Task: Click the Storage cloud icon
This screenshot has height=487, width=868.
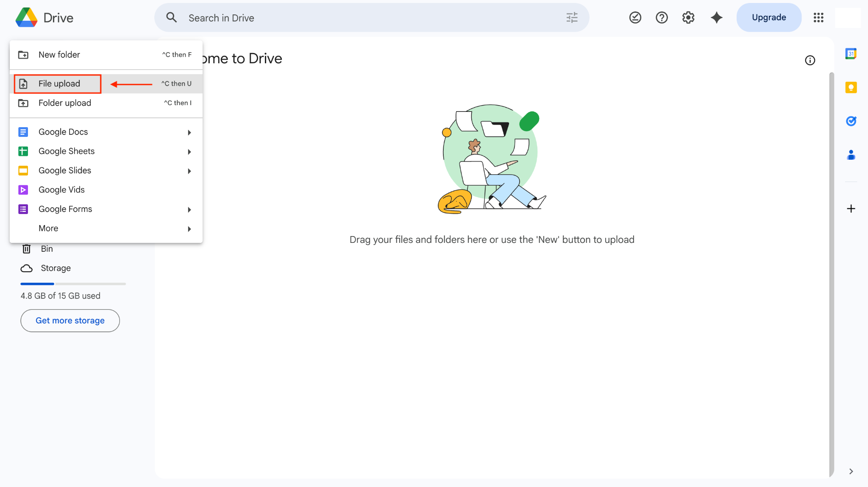Action: [x=26, y=268]
